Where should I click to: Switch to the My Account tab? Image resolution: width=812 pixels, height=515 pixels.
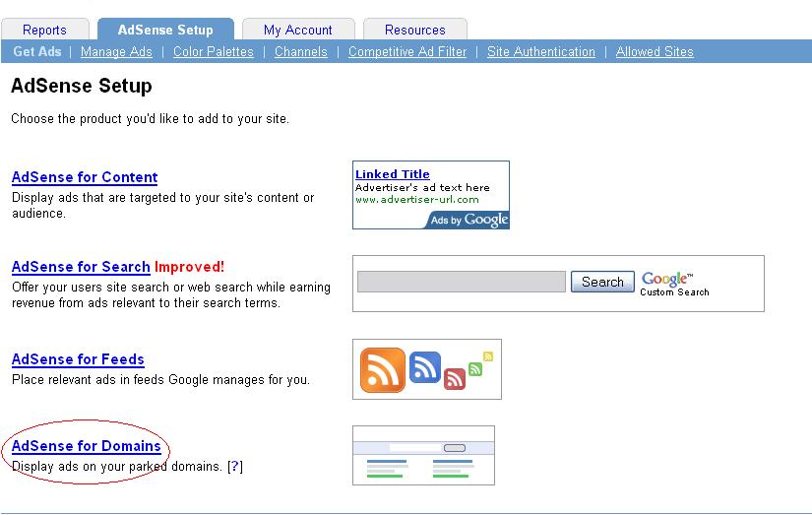click(x=298, y=30)
